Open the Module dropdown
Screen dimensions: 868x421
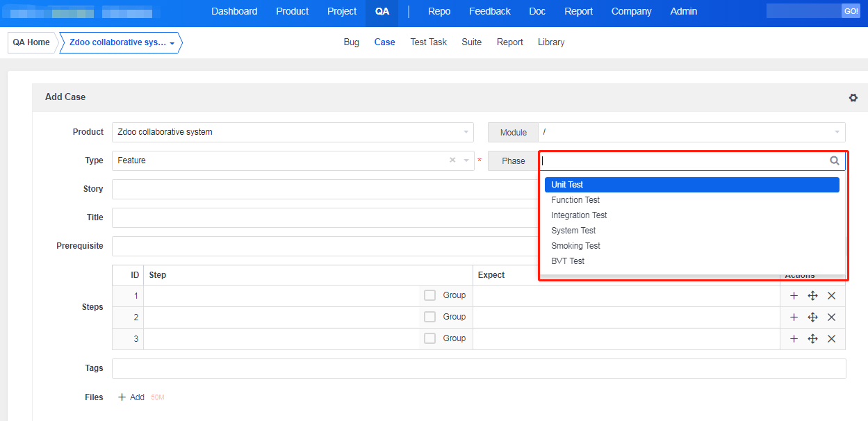tap(836, 132)
